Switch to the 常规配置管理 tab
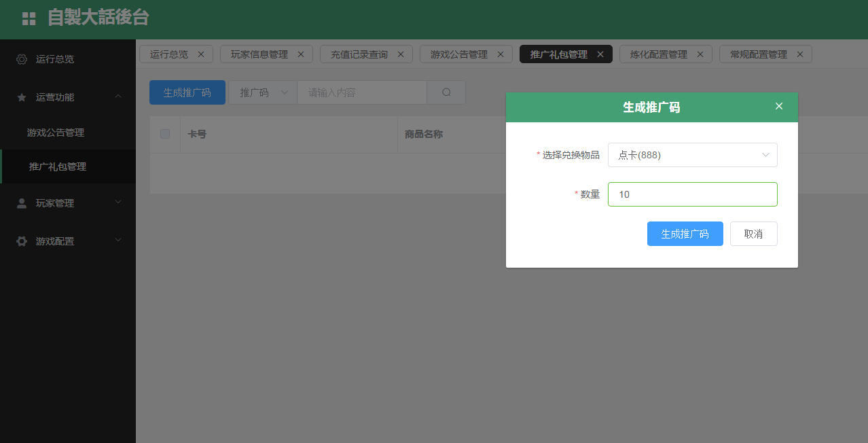This screenshot has height=443, width=868. [758, 54]
